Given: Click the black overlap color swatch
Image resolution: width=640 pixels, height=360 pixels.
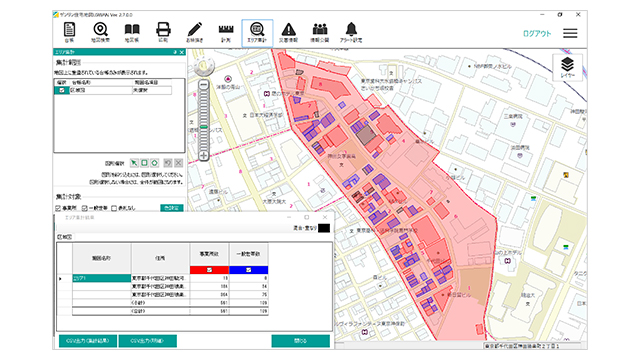Looking at the screenshot, I should (324, 228).
